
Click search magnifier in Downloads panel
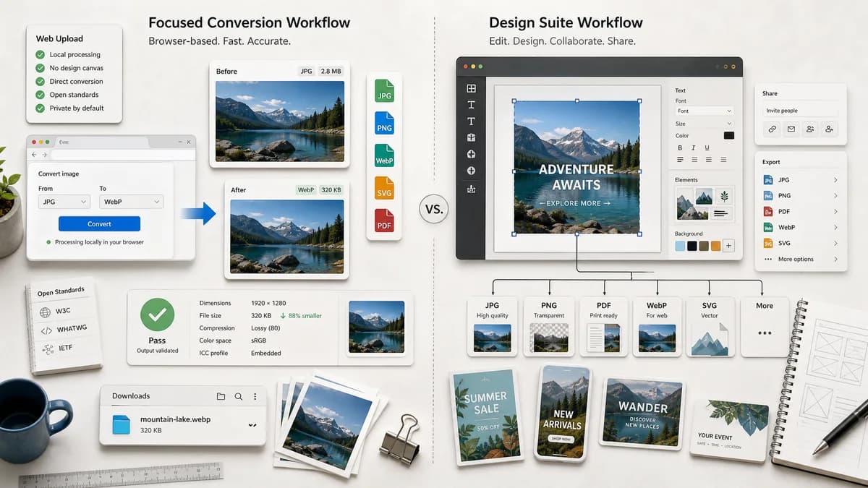coord(239,396)
